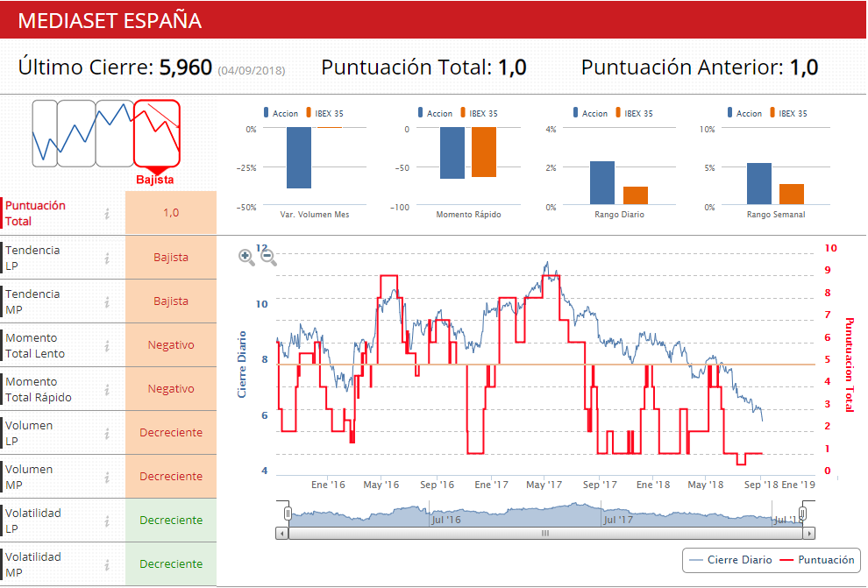Click the blue Accion bar in Rango Diario
Viewport: 868px width, 588px height.
[x=602, y=183]
